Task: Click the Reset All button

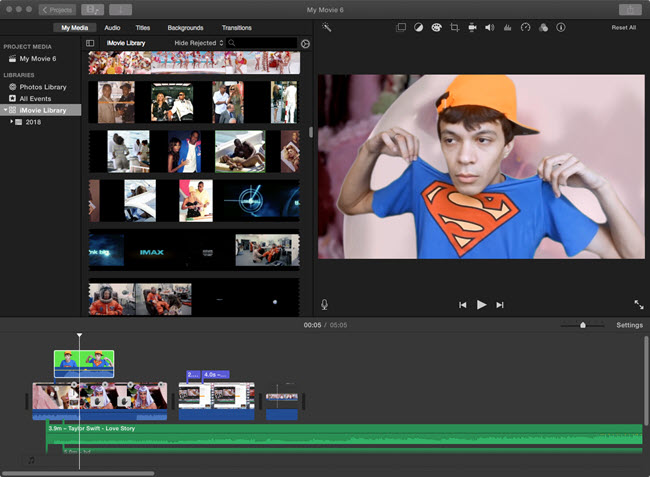Action: 623,28
